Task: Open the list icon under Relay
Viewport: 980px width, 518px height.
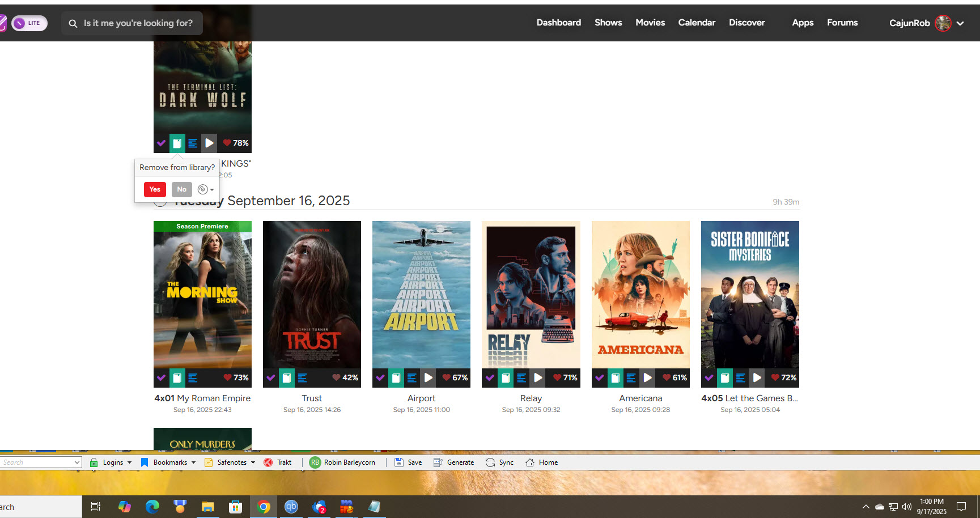Action: 521,378
